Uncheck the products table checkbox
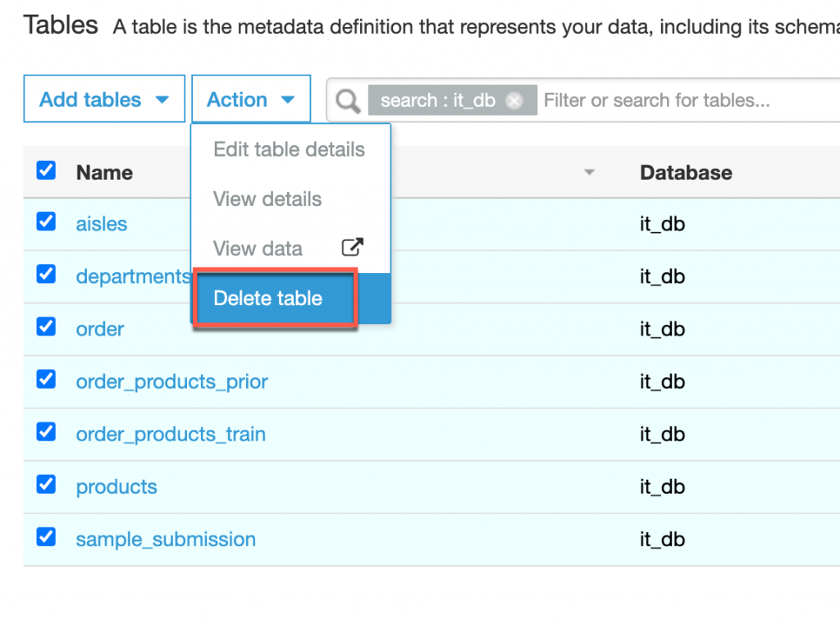This screenshot has width=840, height=625. pyautogui.click(x=46, y=485)
